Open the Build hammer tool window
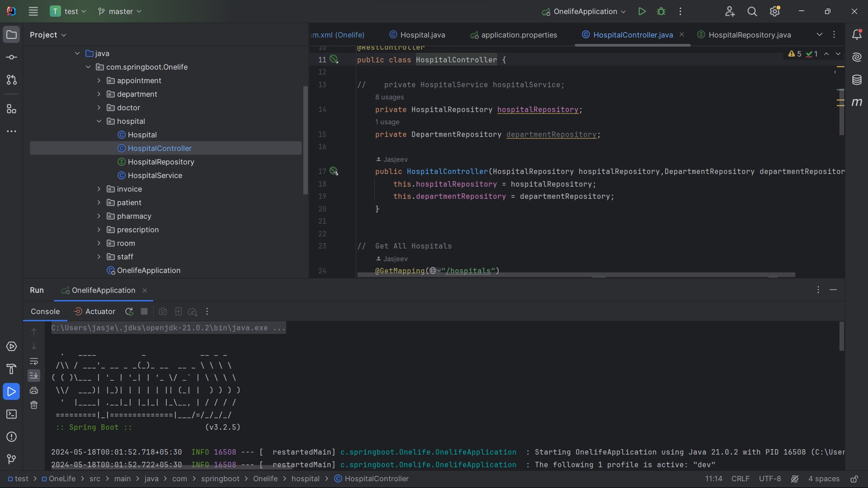 [x=12, y=369]
